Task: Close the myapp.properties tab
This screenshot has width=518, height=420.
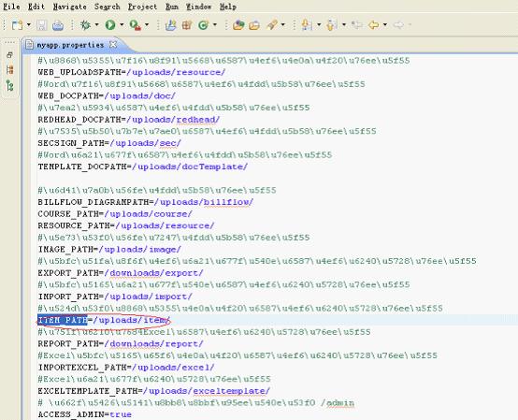Action: pyautogui.click(x=113, y=44)
